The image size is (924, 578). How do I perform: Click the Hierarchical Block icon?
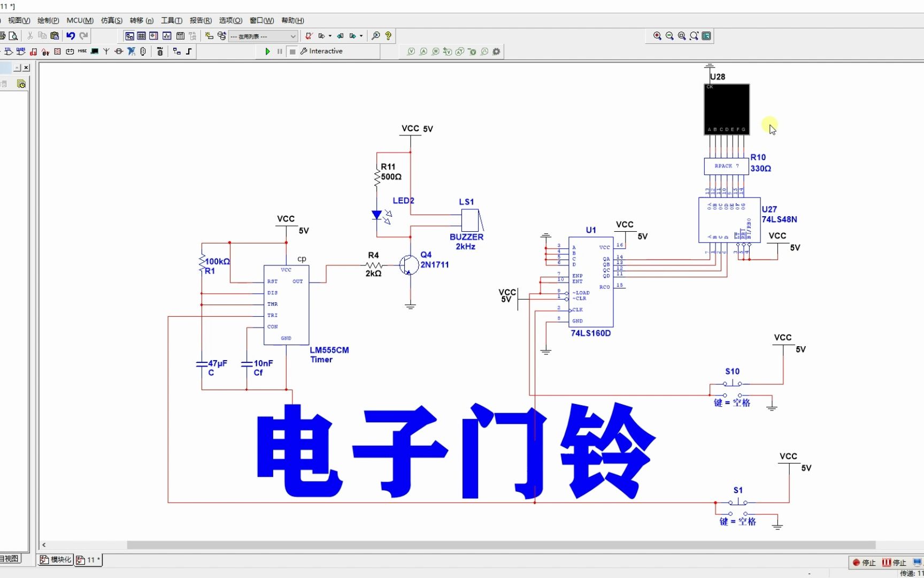coord(177,51)
